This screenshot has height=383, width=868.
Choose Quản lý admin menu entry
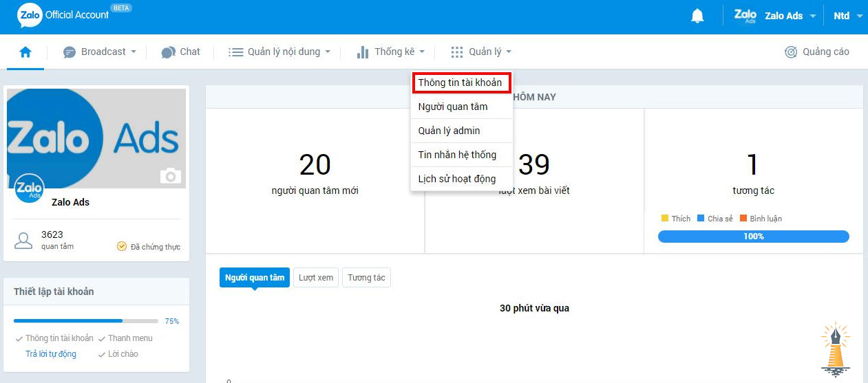pos(462,131)
